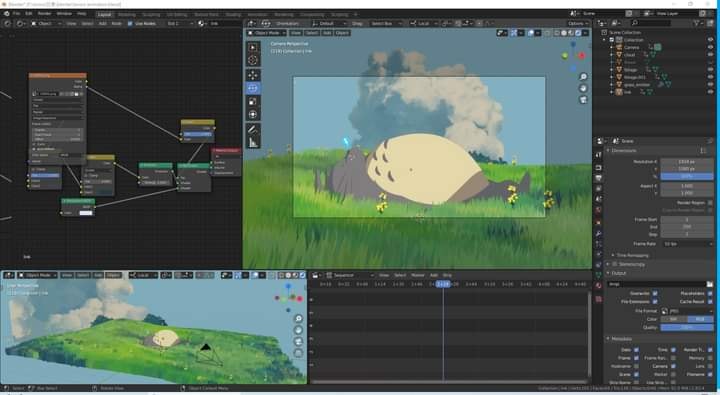Open the File menu

17,14
